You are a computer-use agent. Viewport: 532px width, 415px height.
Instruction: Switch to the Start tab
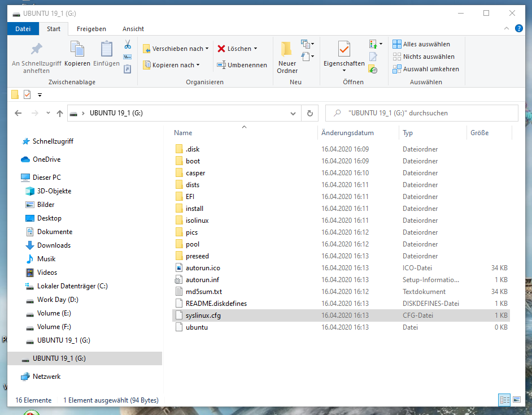tap(54, 29)
